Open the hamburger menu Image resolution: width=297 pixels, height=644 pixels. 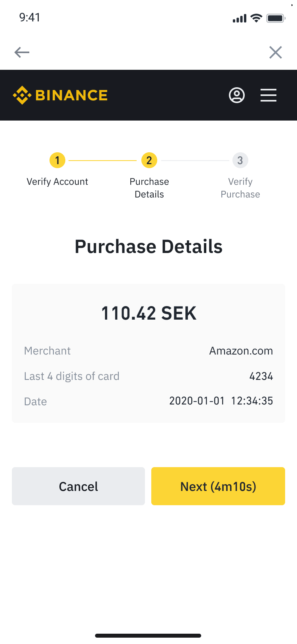pos(268,95)
